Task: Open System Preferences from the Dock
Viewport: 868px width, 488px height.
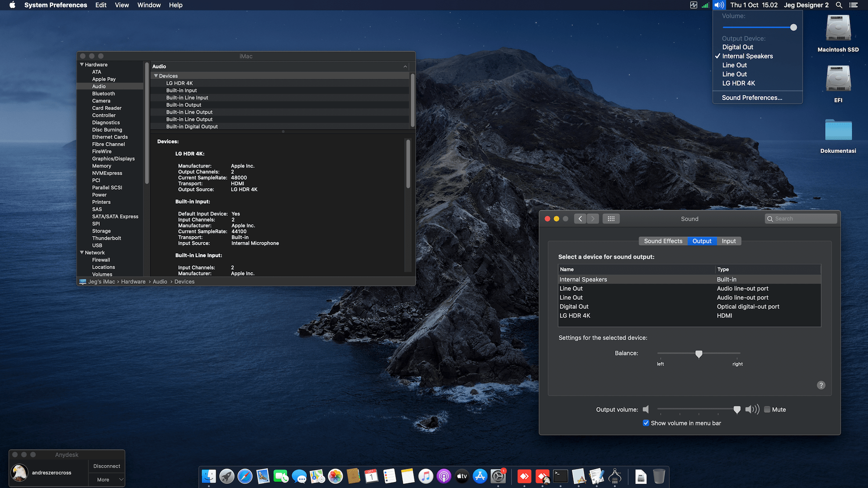Action: pos(498,476)
